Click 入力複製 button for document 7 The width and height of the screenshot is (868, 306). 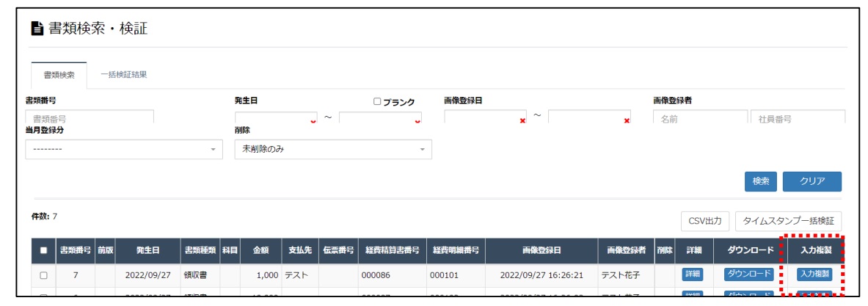[x=815, y=274]
